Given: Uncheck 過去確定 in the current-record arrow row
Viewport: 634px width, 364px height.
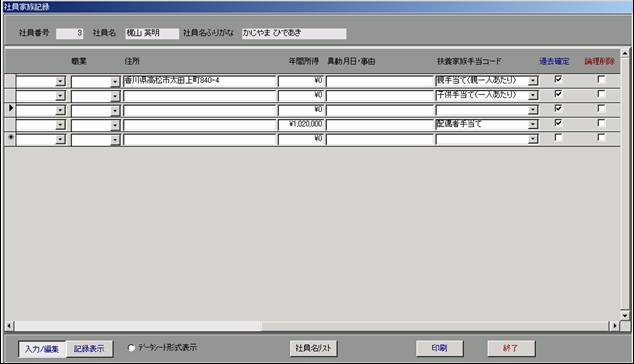Looking at the screenshot, I should tap(558, 108).
